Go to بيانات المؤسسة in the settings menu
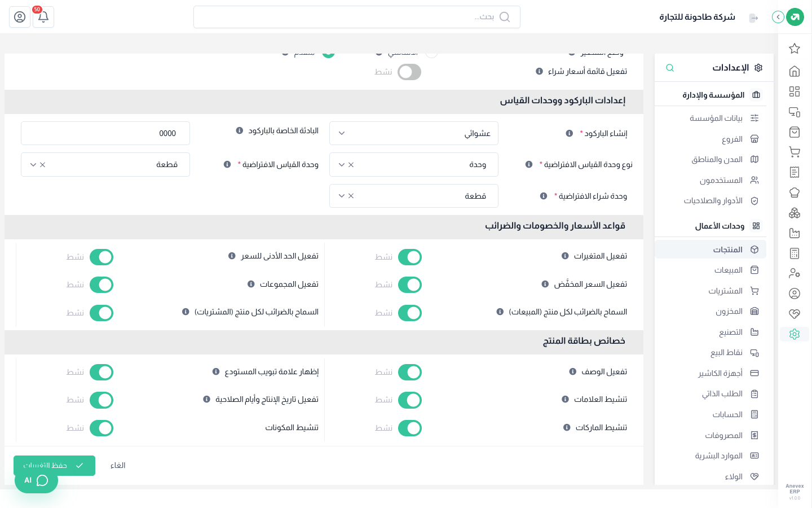This screenshot has height=508, width=812. (710, 118)
